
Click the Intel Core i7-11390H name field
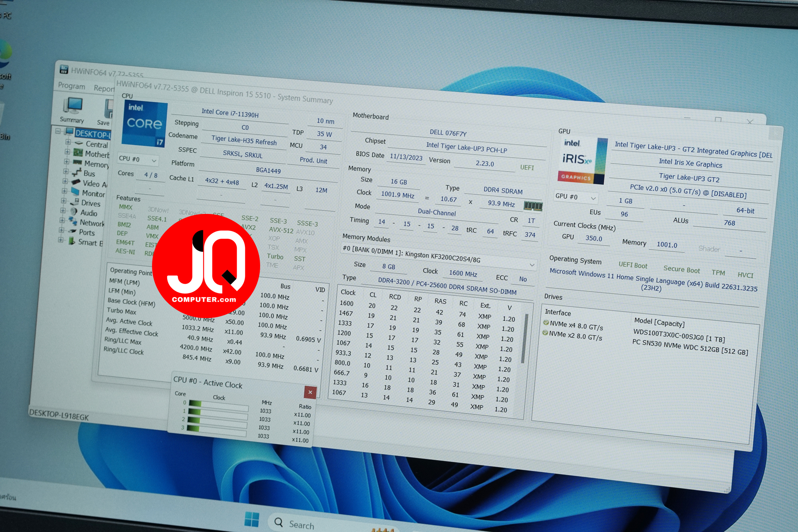[230, 113]
